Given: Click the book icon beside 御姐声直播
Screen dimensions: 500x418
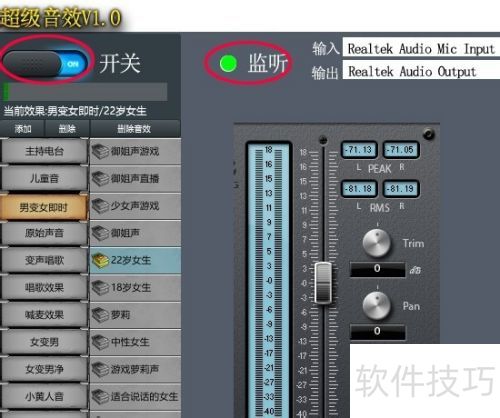Looking at the screenshot, I should pyautogui.click(x=100, y=179).
